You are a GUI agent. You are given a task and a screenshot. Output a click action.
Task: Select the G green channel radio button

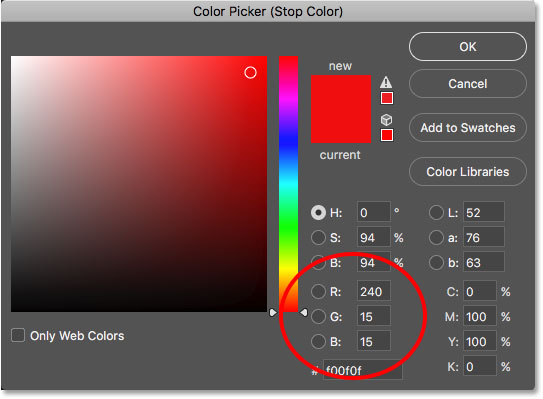[x=318, y=317]
